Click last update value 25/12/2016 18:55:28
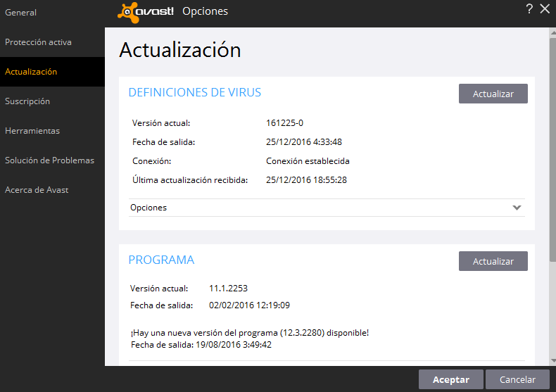The image size is (556, 392). 306,180
